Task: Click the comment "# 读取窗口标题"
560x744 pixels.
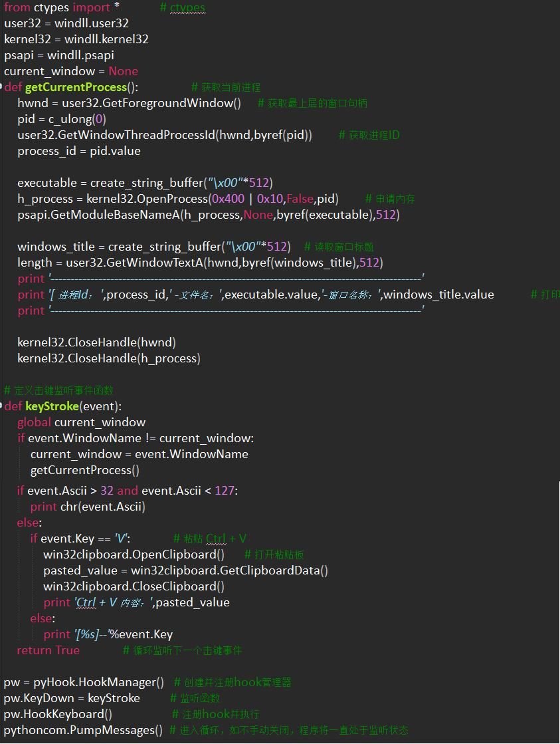Action: [x=339, y=247]
